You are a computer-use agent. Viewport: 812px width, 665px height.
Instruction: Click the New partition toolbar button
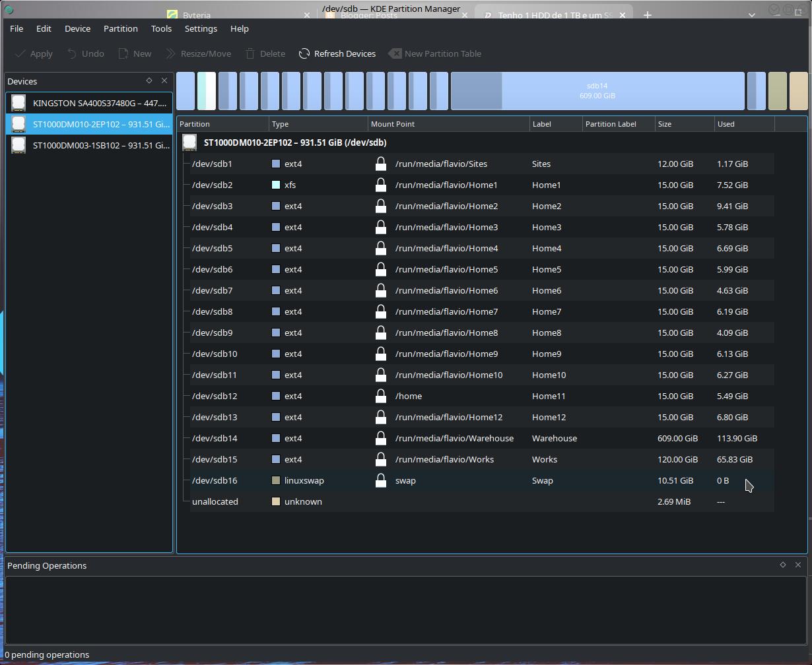click(135, 53)
